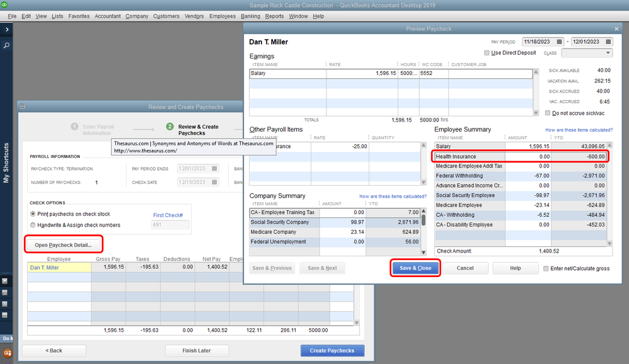Close the Preview Paycheck dialog

616,29
